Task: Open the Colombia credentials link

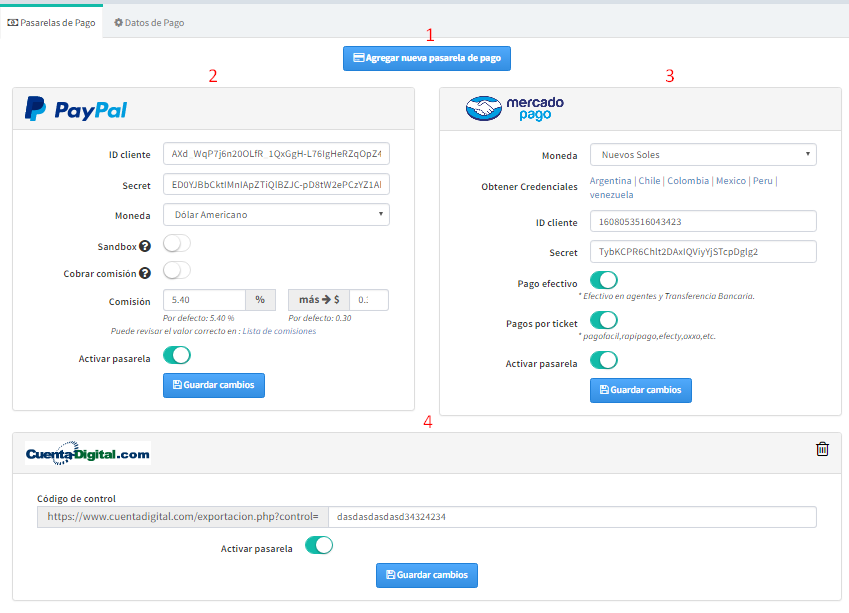Action: point(688,180)
